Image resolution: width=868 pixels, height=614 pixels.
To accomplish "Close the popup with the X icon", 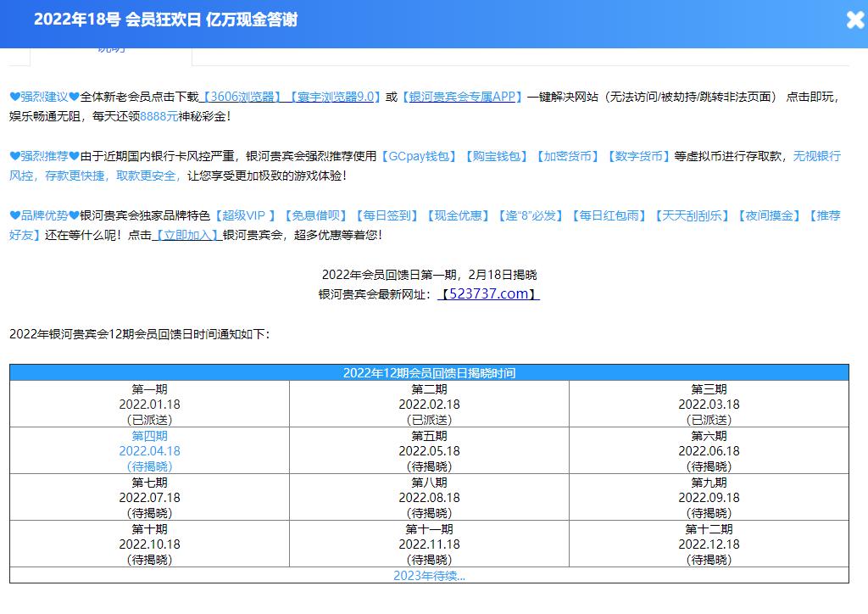I will [x=855, y=20].
